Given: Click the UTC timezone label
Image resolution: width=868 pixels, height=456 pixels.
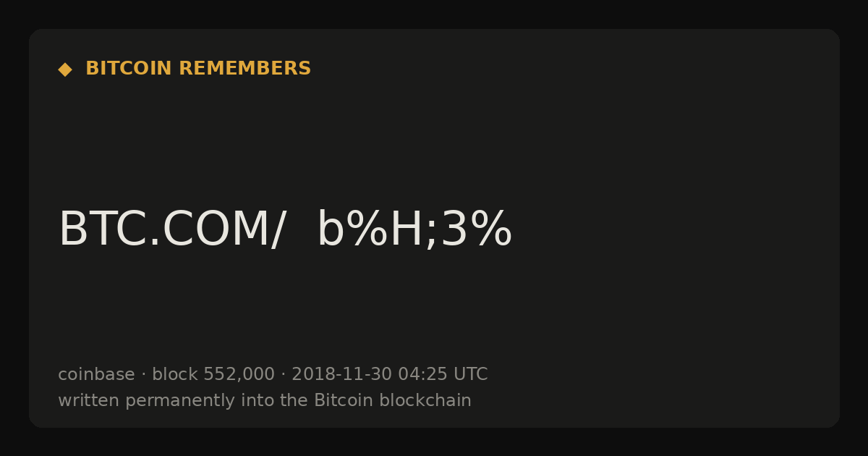Looking at the screenshot, I should (x=470, y=374).
